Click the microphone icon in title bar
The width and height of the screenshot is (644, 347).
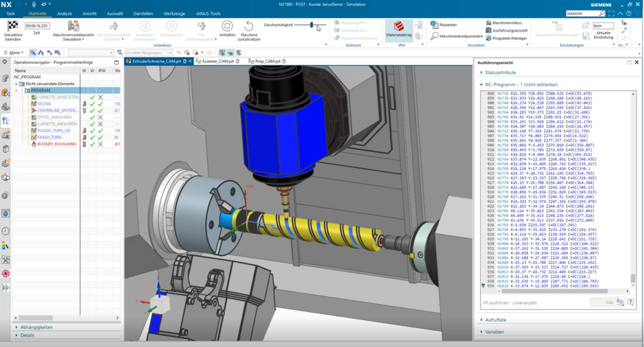(x=34, y=4)
